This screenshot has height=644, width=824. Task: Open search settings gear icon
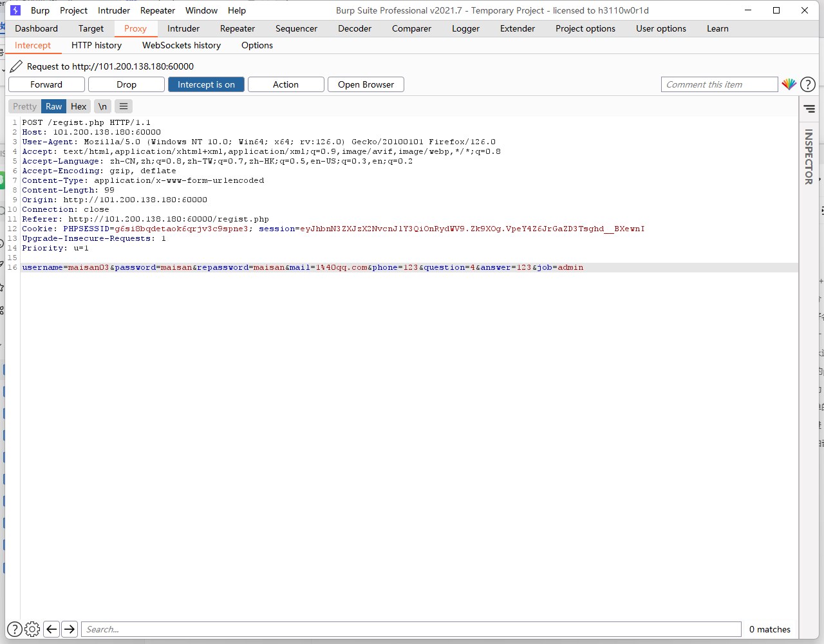click(x=32, y=629)
